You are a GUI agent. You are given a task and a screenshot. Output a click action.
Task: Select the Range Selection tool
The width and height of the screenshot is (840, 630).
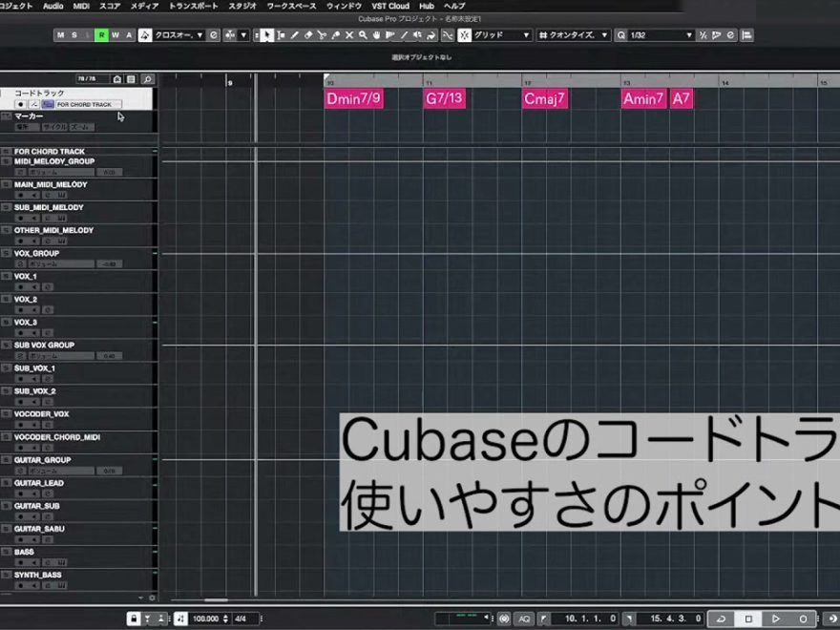point(281,35)
